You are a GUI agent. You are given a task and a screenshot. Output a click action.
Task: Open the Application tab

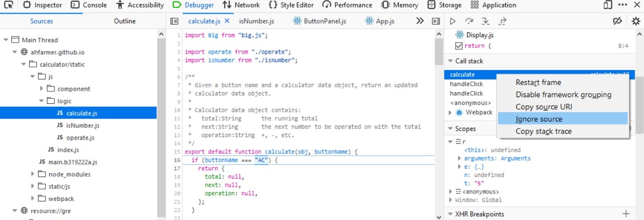(493, 5)
